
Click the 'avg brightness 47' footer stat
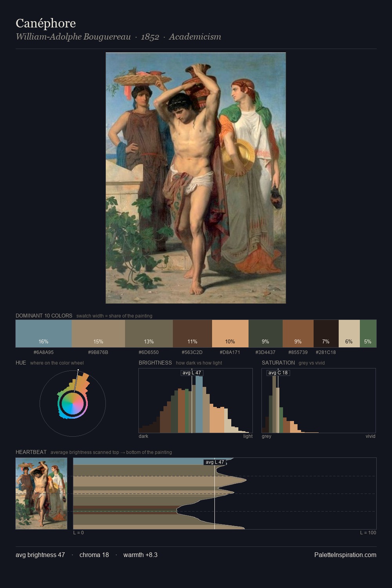40,555
